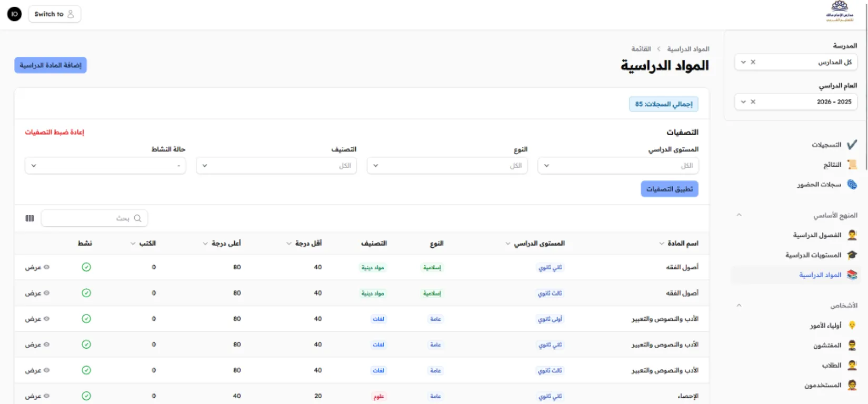Screen dimensions: 868x404
Task: Click the إجمالي السجلات: 85 badge
Action: [664, 104]
